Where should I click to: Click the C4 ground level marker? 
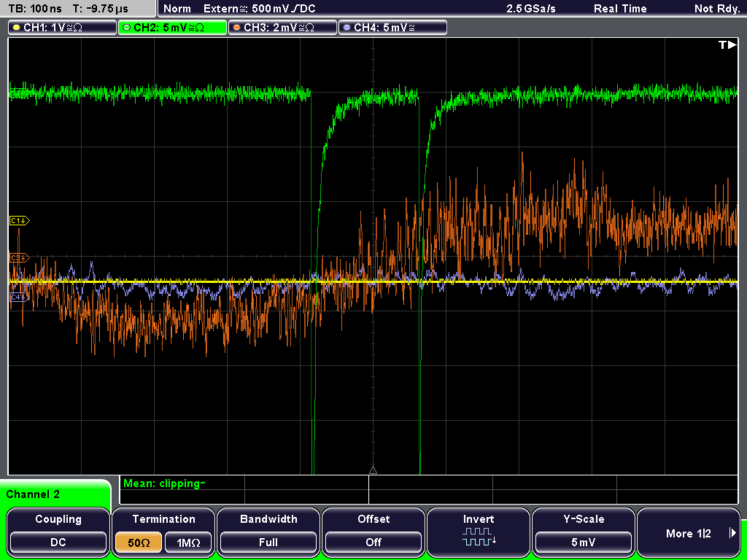[19, 297]
